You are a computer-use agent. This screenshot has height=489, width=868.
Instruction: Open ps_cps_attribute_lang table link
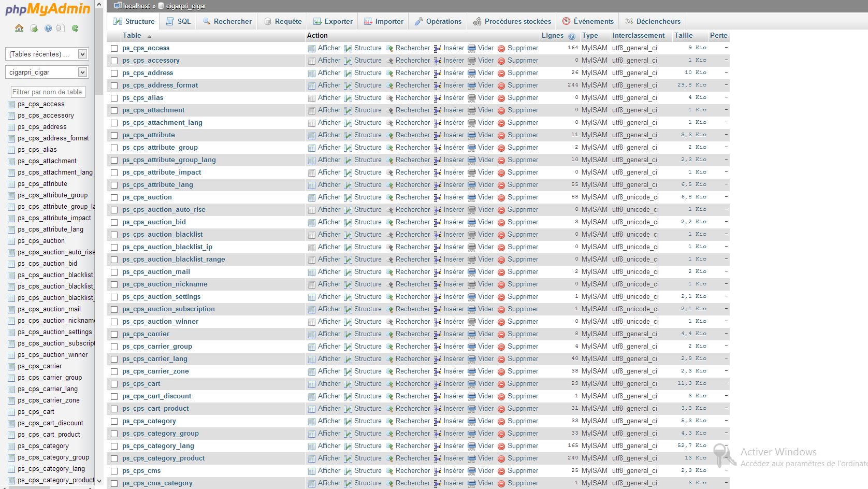[x=157, y=185]
